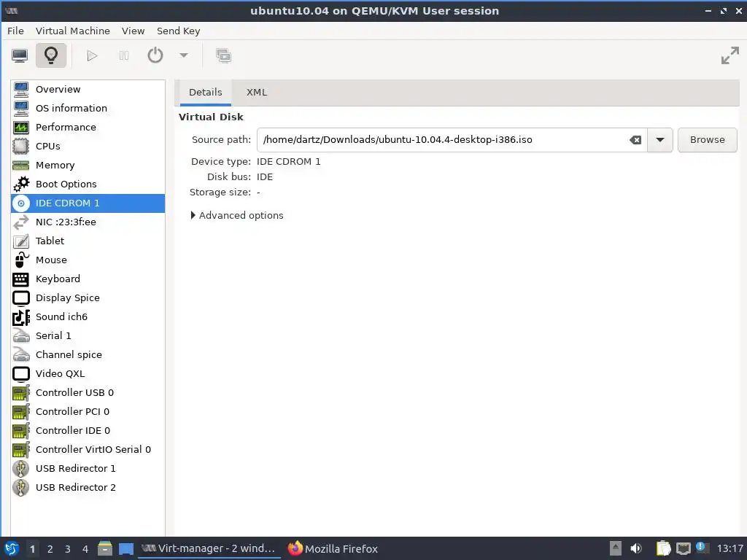Open the Virtual Machine menu
The height and width of the screenshot is (560, 747).
coord(72,31)
